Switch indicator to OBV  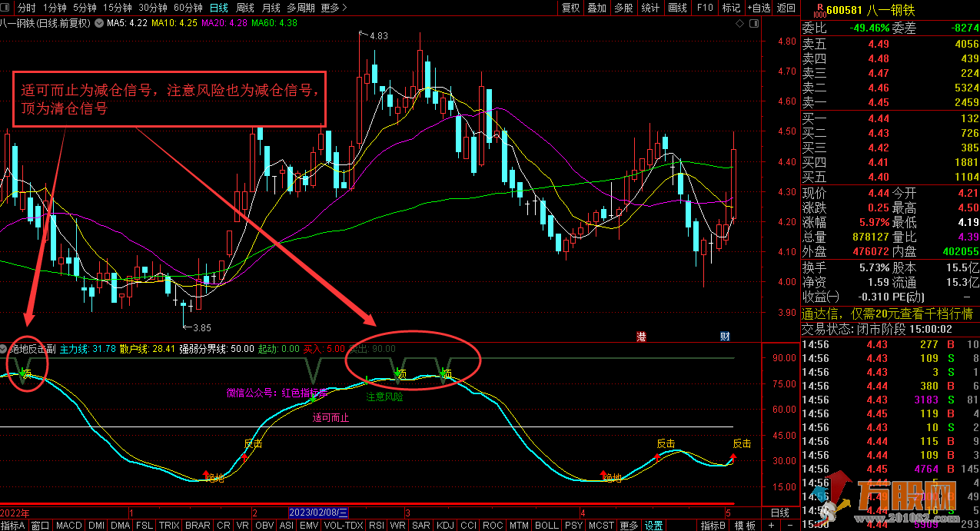[264, 526]
